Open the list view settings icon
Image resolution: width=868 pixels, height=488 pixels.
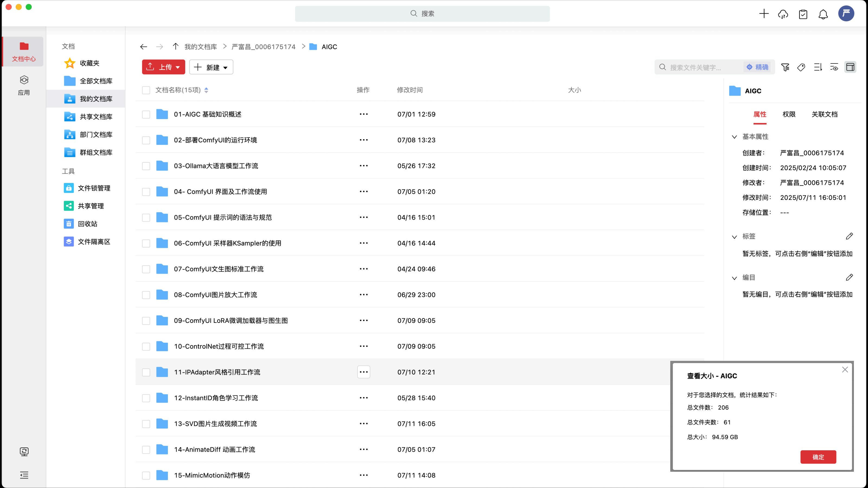coord(834,67)
